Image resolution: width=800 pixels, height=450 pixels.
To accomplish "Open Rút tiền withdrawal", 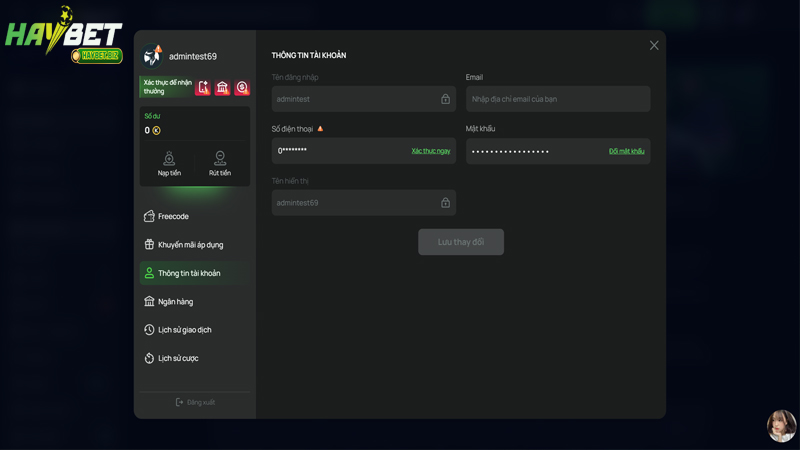I will click(x=220, y=163).
